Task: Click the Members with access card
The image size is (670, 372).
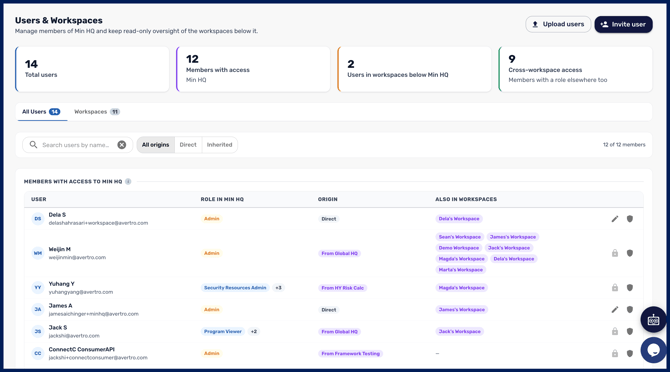Action: click(x=253, y=69)
